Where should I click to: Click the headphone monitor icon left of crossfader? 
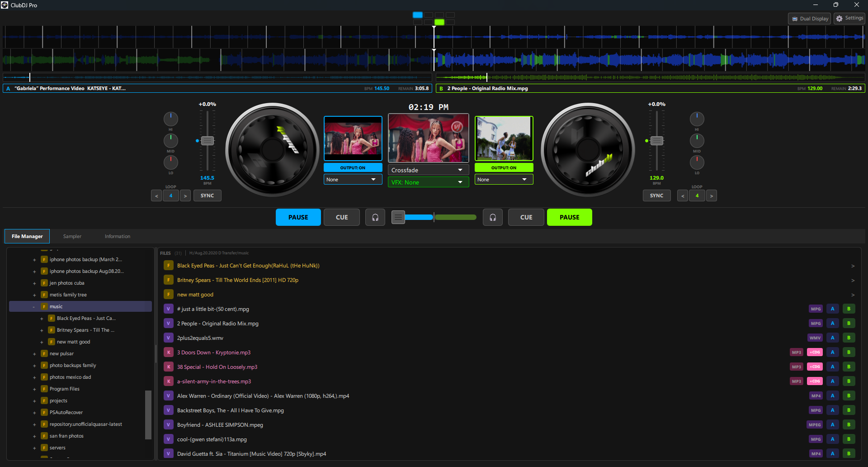(375, 217)
